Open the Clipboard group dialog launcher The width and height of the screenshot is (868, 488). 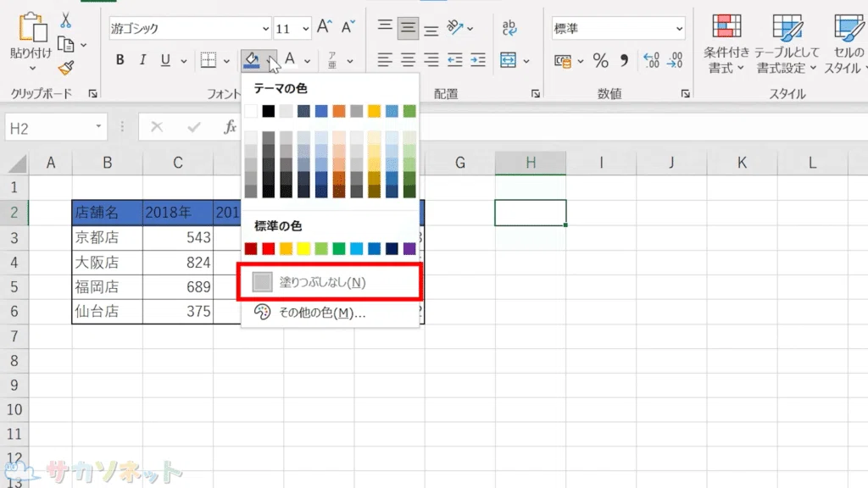(93, 94)
